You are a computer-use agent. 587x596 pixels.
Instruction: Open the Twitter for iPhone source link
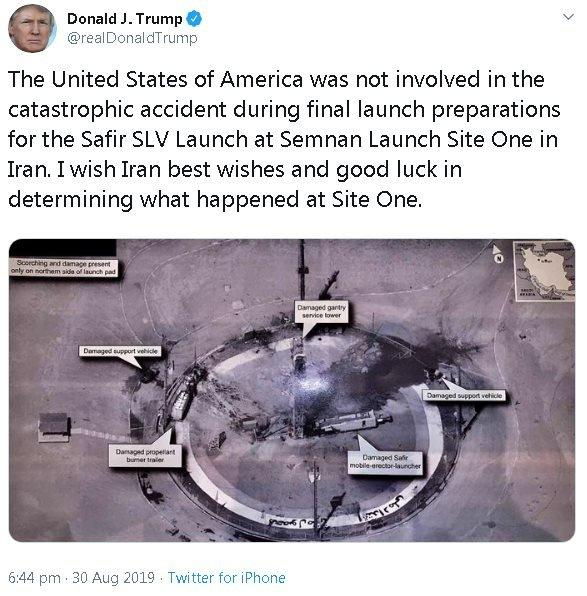pos(227,578)
